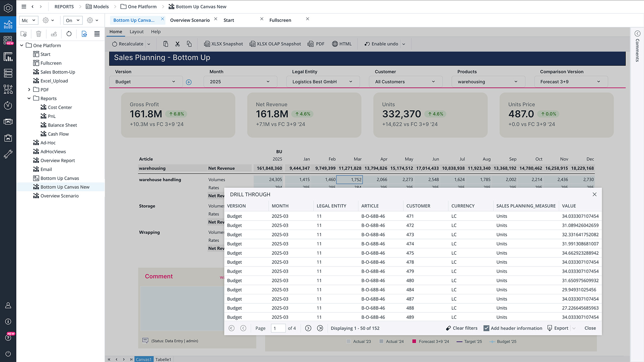Click the cut scissors icon
Image resolution: width=644 pixels, height=362 pixels.
pyautogui.click(x=177, y=44)
